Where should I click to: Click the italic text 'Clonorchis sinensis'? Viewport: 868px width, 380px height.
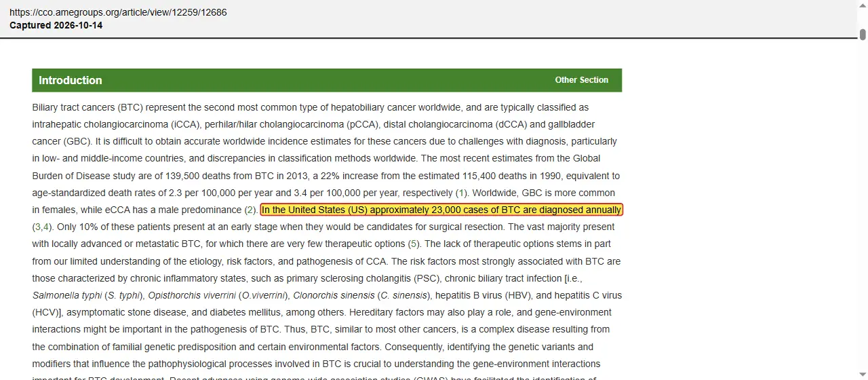[x=334, y=295]
